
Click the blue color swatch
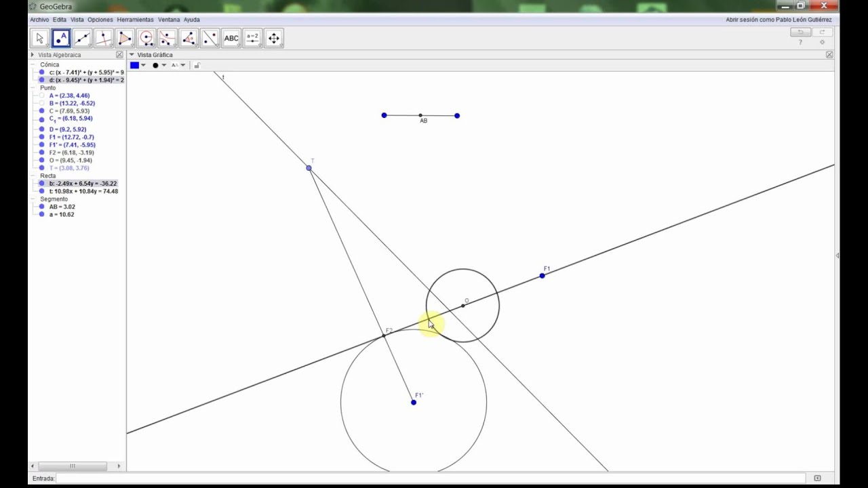tap(134, 65)
